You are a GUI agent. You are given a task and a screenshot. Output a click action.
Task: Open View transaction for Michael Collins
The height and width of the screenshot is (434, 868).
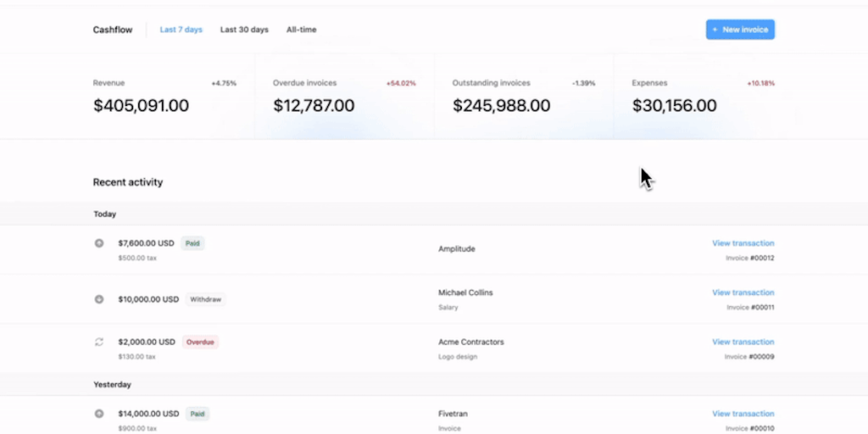743,292
